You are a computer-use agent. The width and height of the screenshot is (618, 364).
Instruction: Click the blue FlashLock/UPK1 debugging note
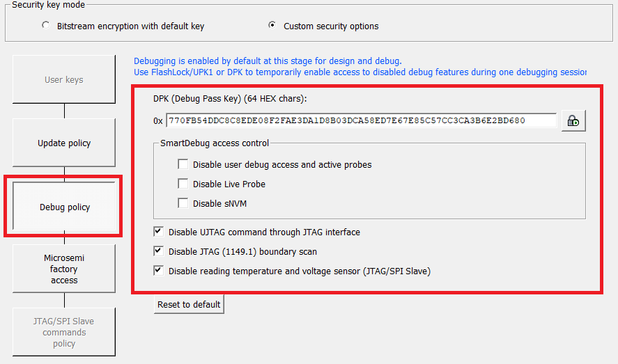(360, 72)
